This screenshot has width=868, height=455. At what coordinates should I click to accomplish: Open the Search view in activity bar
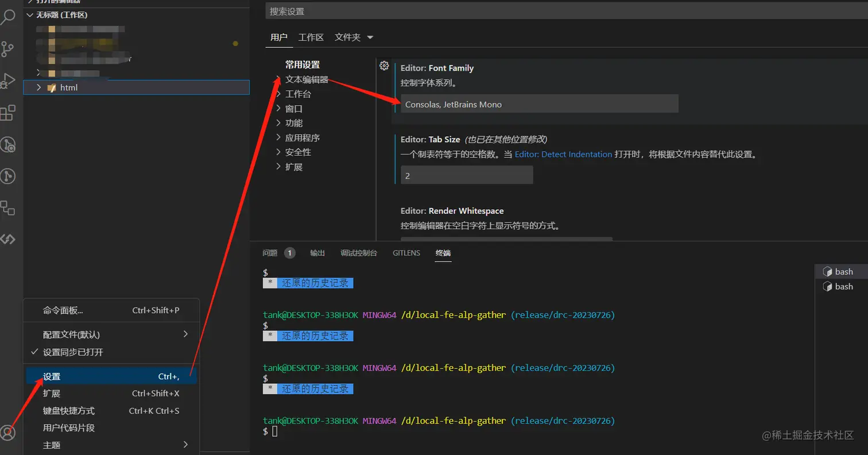7,17
